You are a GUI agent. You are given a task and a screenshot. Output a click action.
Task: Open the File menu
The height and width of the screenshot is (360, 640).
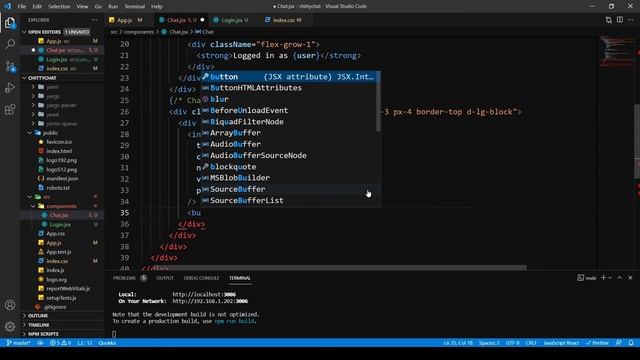pos(22,7)
